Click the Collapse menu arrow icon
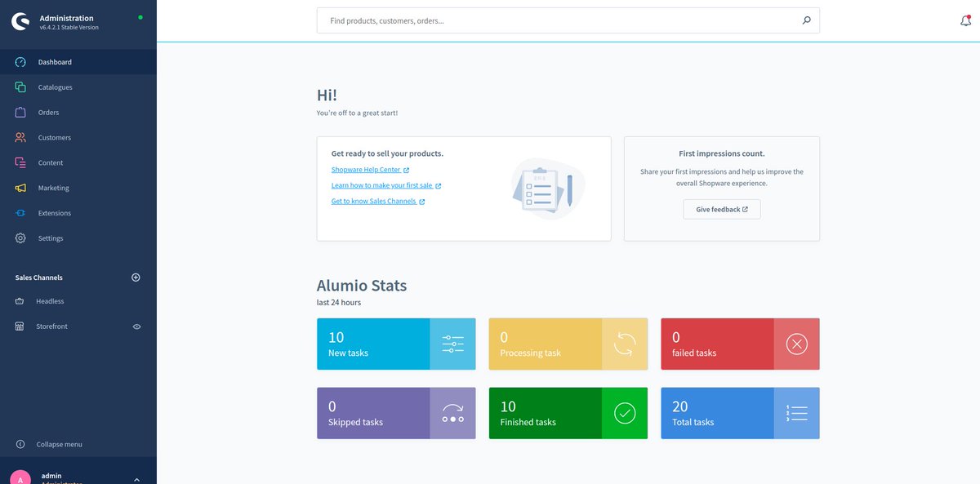 pos(20,445)
